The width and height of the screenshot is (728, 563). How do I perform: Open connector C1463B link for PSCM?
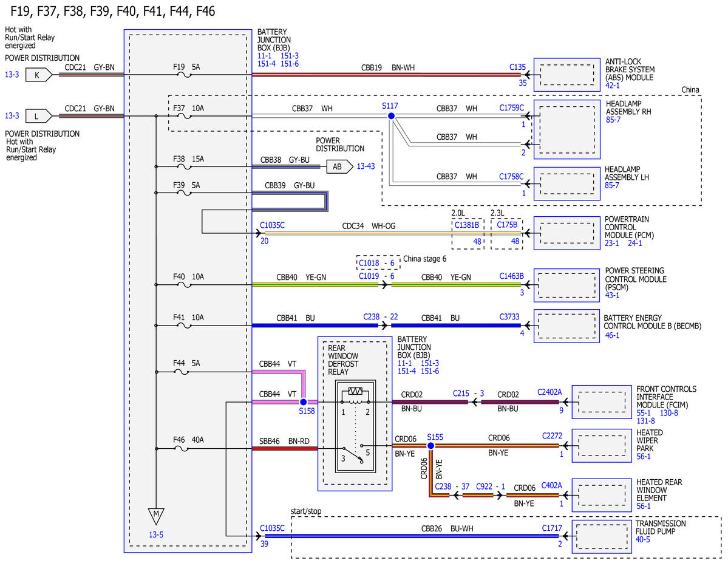click(511, 276)
